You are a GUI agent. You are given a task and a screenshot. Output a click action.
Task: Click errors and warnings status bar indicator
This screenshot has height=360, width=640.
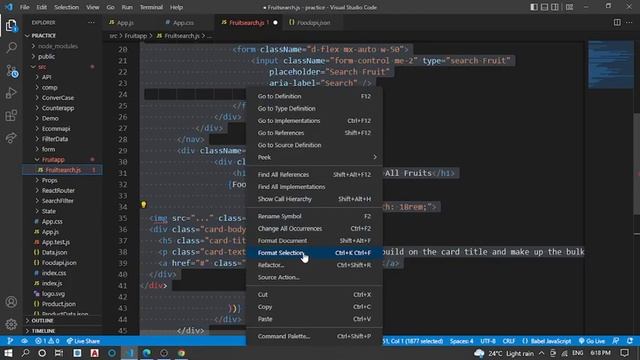point(47,341)
